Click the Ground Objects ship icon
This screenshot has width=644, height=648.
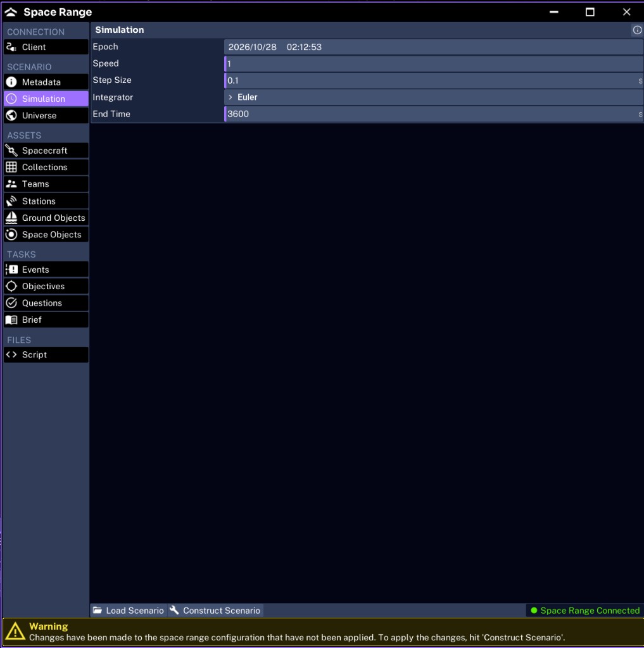click(x=11, y=218)
